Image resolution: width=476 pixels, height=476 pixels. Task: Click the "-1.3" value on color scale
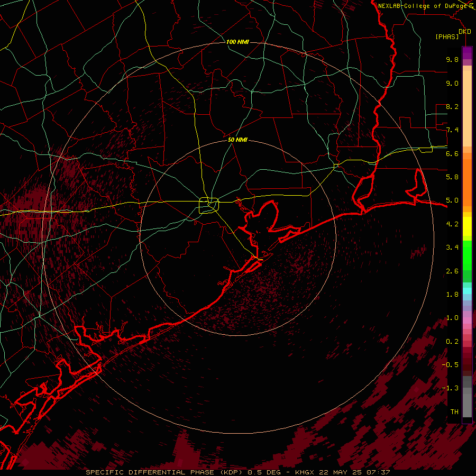pyautogui.click(x=450, y=388)
